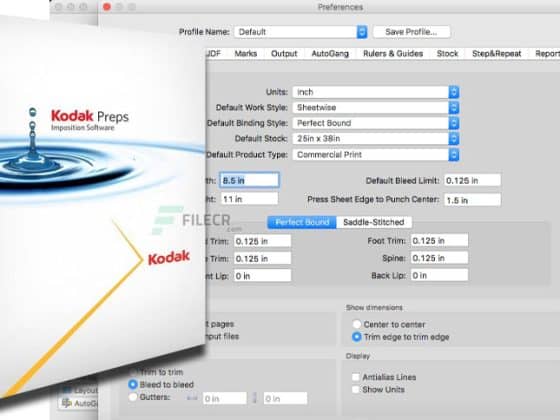
Task: Switch to the Stock tab
Action: coord(447,54)
